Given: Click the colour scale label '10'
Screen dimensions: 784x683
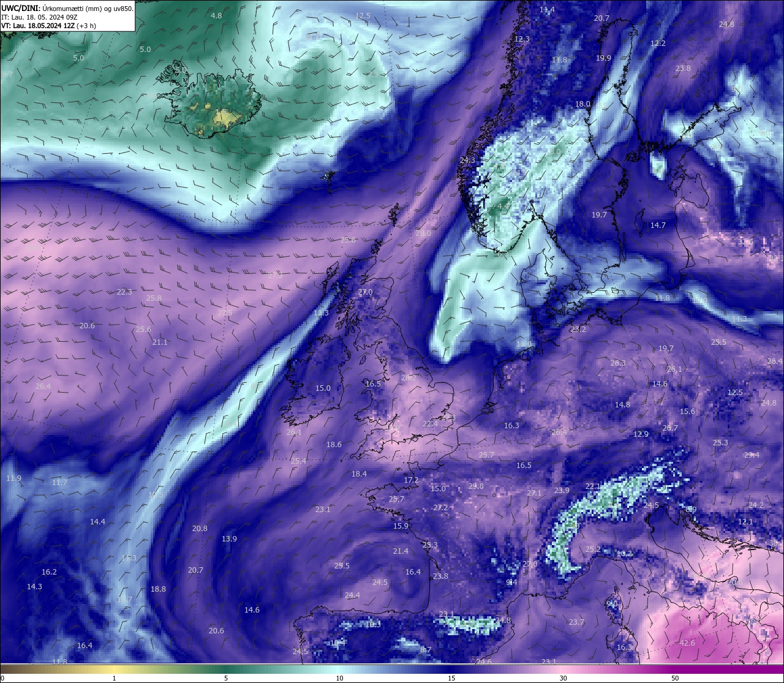Looking at the screenshot, I should [x=339, y=678].
